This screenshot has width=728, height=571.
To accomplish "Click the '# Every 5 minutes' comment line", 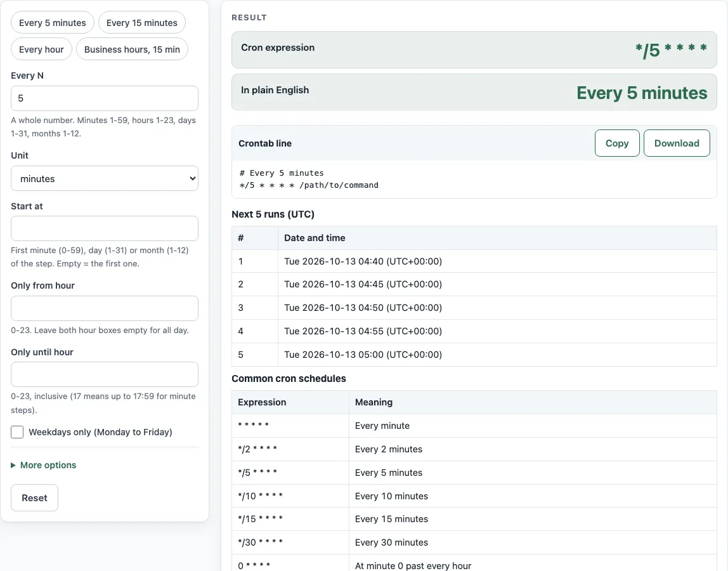I will pos(282,173).
